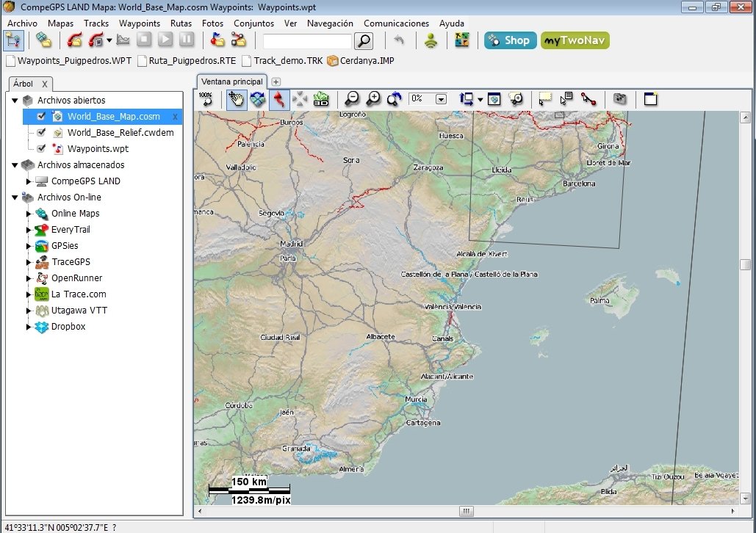Click the zoom-here balloon icon

point(516,99)
